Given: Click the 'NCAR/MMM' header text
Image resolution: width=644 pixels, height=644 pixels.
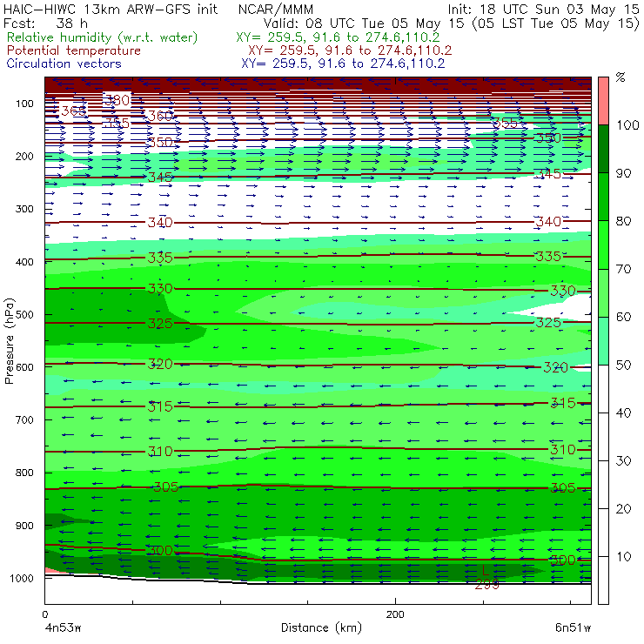Looking at the screenshot, I should point(276,10).
